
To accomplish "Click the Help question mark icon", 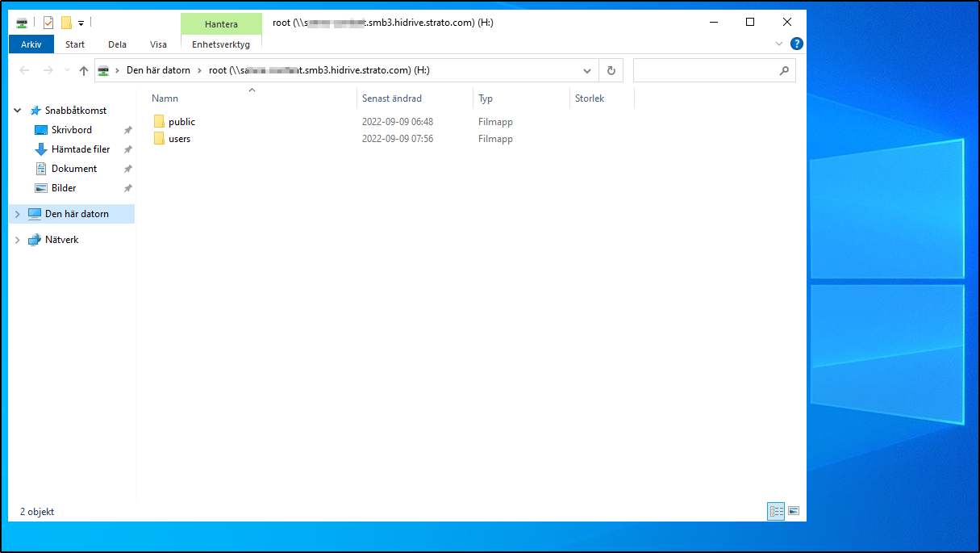I will click(x=796, y=44).
